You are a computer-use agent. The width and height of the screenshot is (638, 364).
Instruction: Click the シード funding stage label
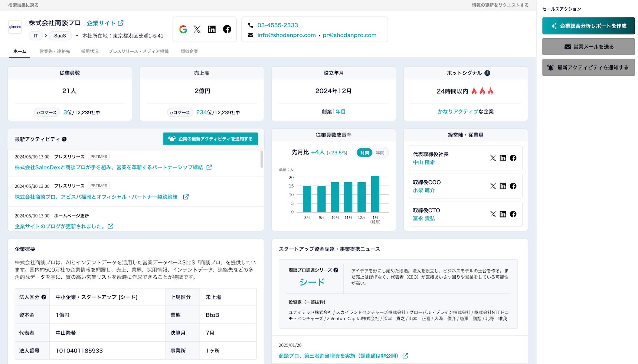[x=312, y=282]
